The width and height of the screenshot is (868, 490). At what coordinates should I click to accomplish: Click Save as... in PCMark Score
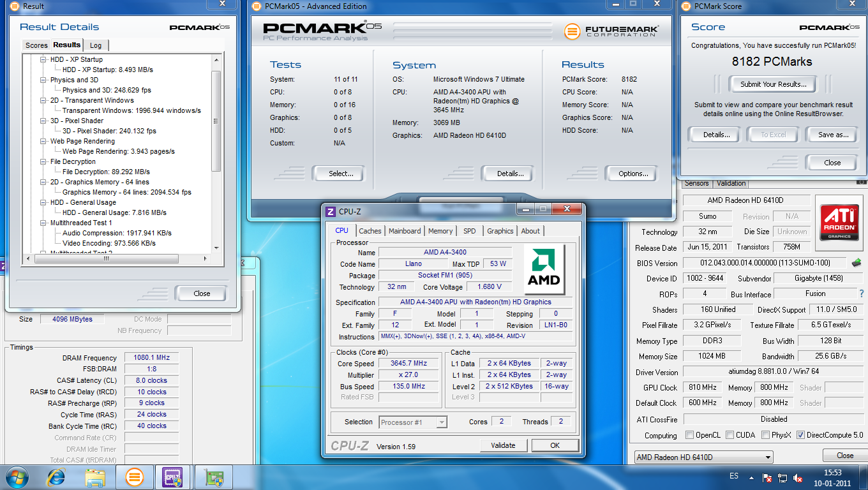833,135
